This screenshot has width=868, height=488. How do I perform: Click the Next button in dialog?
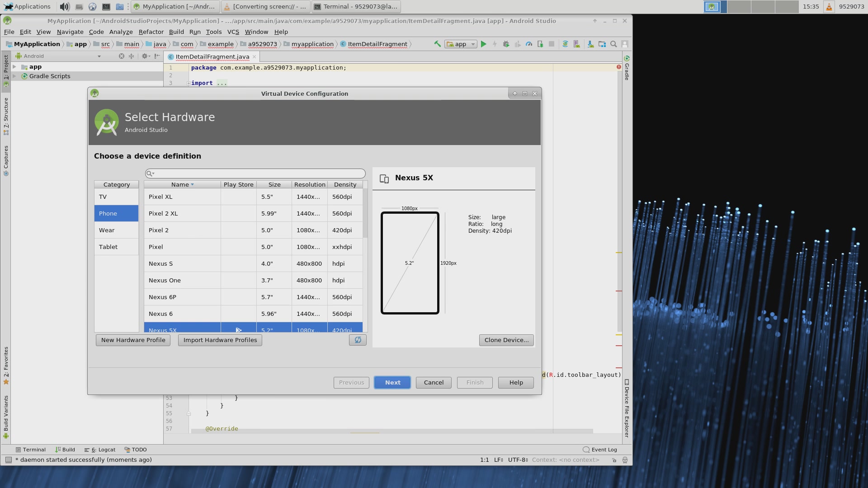[392, 382]
